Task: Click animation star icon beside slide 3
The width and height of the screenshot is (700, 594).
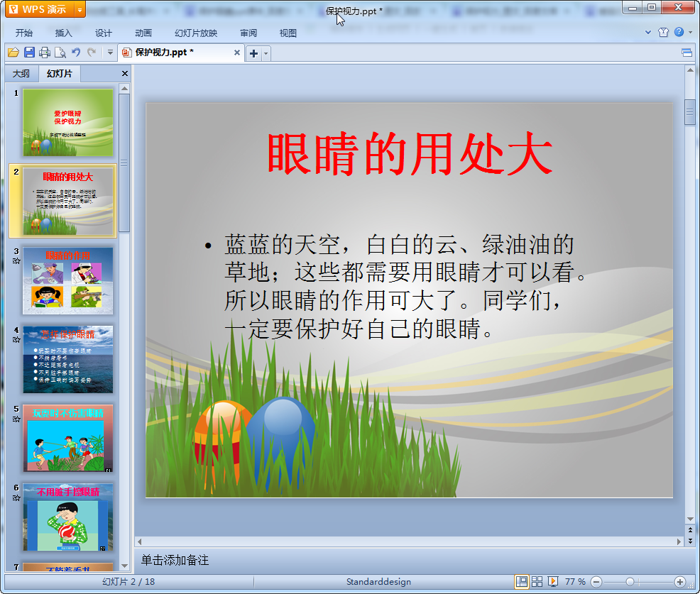Action: click(16, 260)
